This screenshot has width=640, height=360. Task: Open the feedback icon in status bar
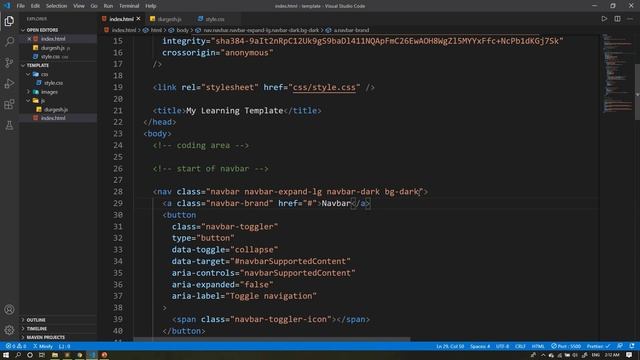pyautogui.click(x=620, y=346)
